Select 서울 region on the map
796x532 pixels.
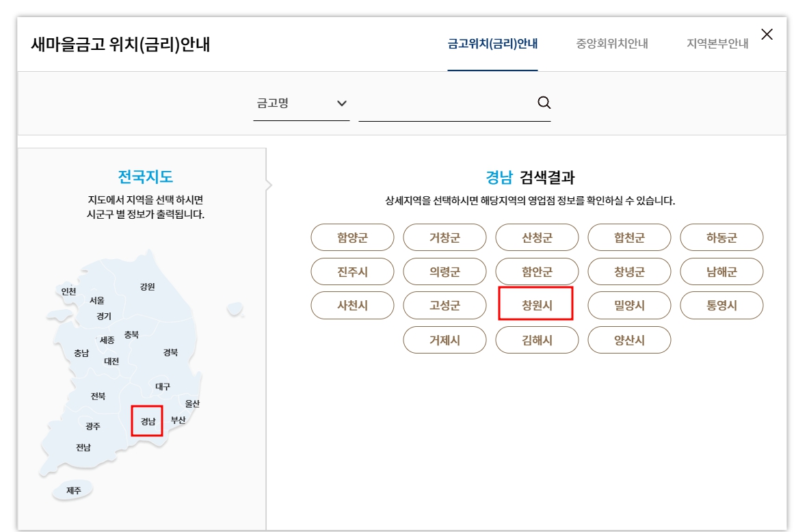pyautogui.click(x=97, y=300)
